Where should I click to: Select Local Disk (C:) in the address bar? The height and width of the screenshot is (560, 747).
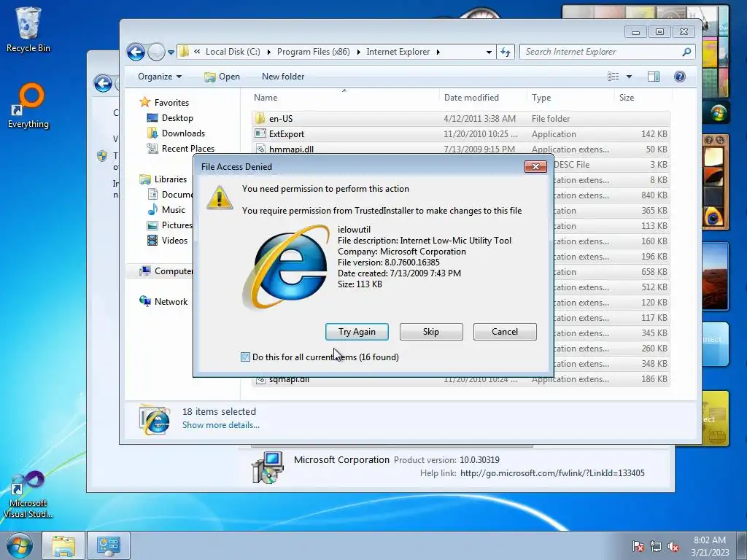[x=233, y=52]
